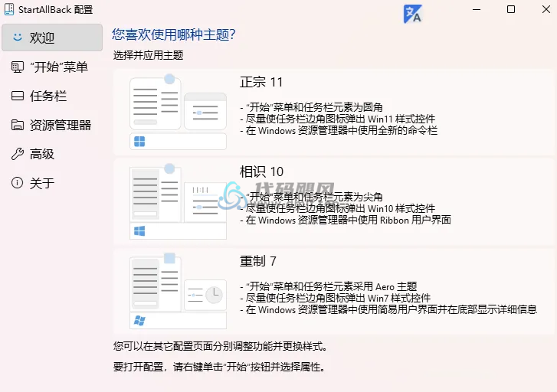Click the note about right-clicking "开始" to open config

(x=220, y=367)
